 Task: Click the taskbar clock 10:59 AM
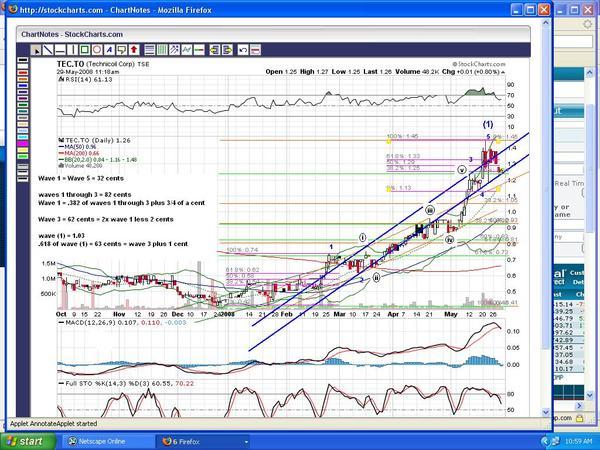[x=578, y=442]
